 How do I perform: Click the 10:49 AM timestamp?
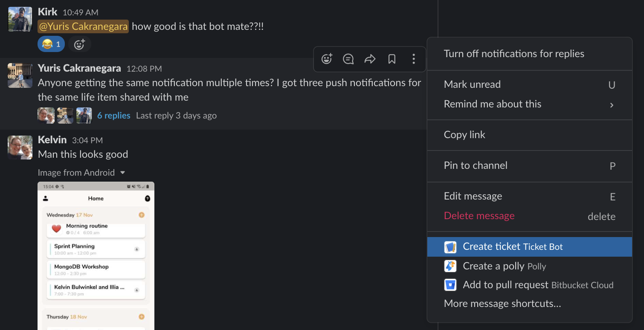click(81, 13)
